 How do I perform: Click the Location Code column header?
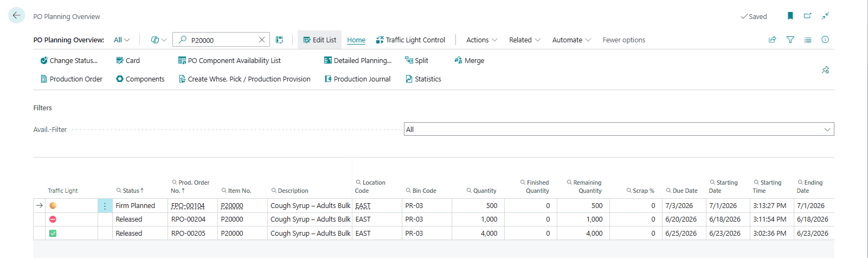[x=371, y=186]
